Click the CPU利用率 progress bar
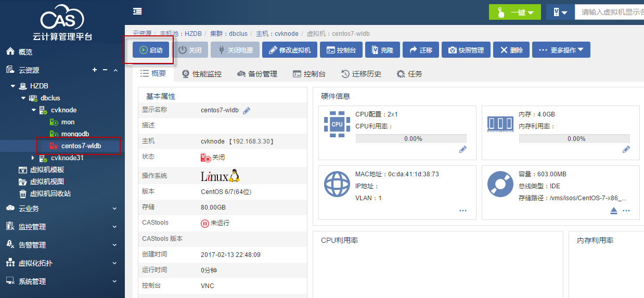The width and height of the screenshot is (644, 298). 411,139
